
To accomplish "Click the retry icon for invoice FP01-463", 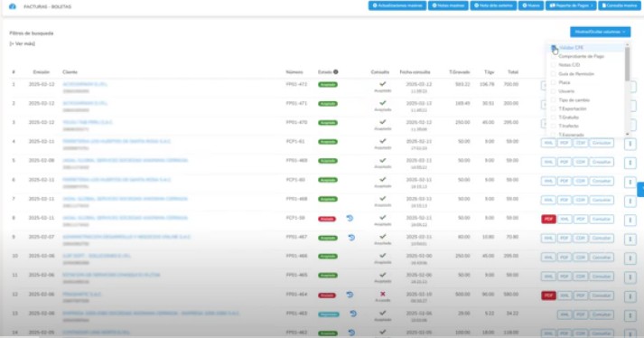I will click(353, 314).
